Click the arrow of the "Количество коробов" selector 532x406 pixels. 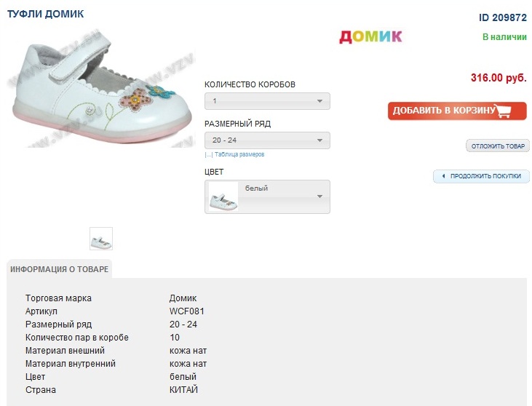click(x=319, y=101)
